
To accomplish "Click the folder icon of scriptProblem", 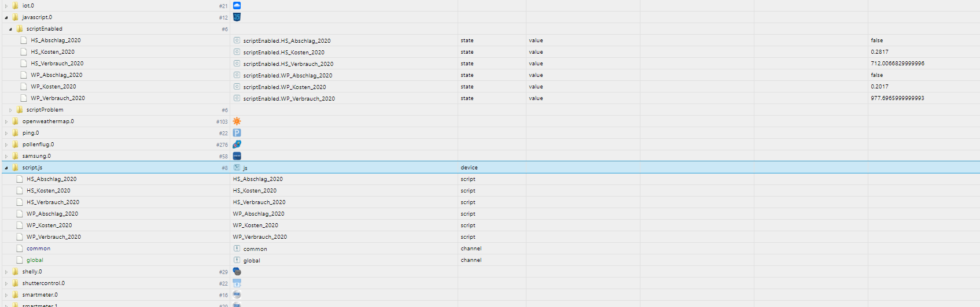I will (x=20, y=109).
